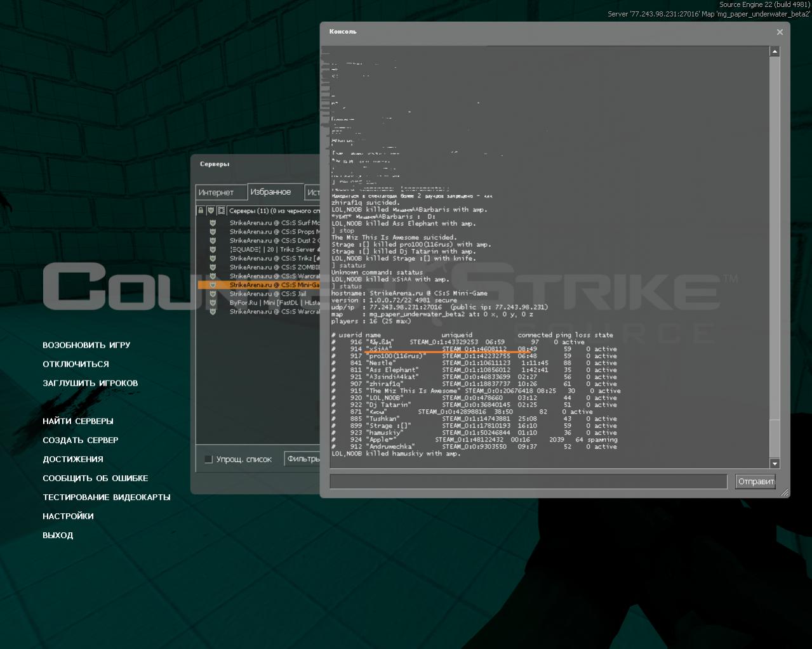
Task: Open the Фильтры button in Servers window
Action: point(303,459)
